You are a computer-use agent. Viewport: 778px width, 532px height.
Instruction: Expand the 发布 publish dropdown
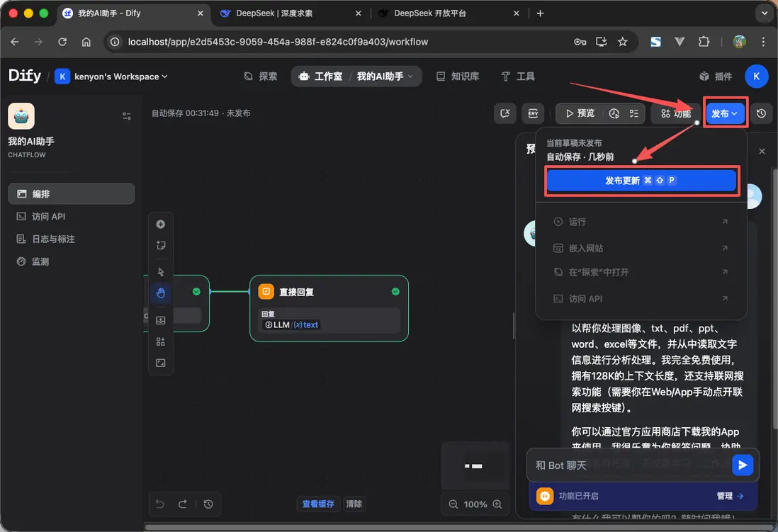pyautogui.click(x=724, y=112)
